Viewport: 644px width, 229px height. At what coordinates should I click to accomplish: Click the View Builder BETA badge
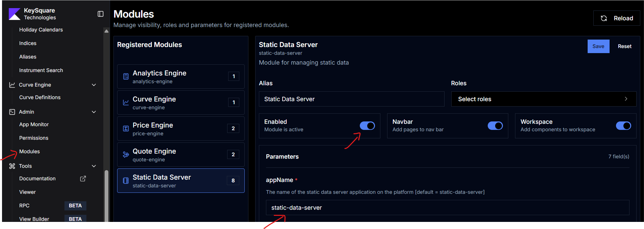[75, 219]
